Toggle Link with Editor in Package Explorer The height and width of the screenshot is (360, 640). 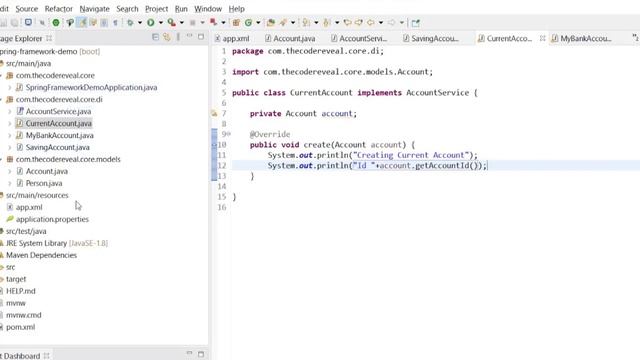[x=167, y=37]
